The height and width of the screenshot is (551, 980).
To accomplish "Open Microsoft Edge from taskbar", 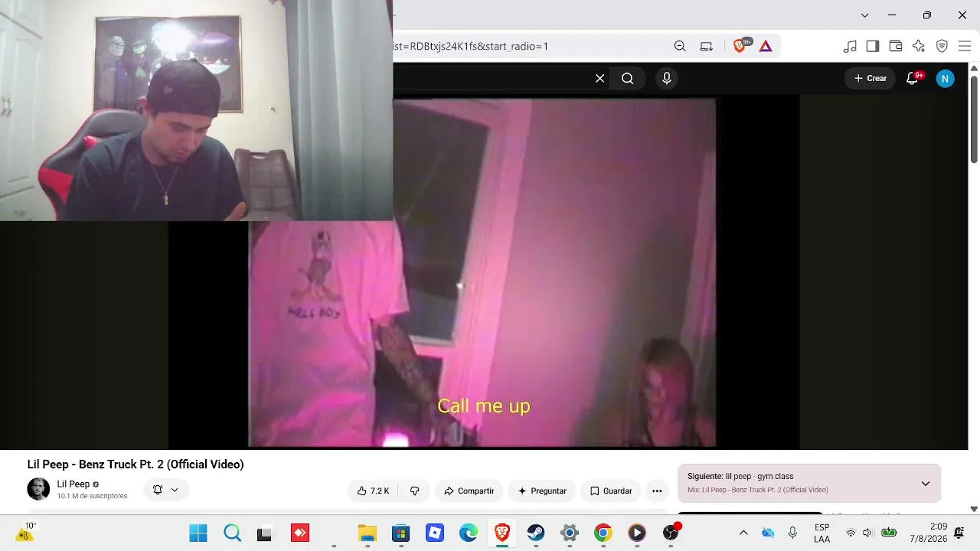I will (469, 533).
